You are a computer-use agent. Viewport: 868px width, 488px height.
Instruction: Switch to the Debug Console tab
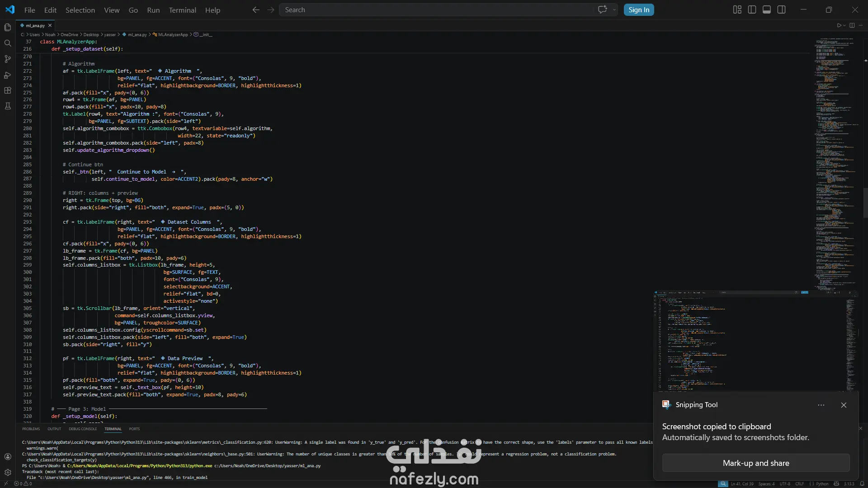(x=83, y=429)
